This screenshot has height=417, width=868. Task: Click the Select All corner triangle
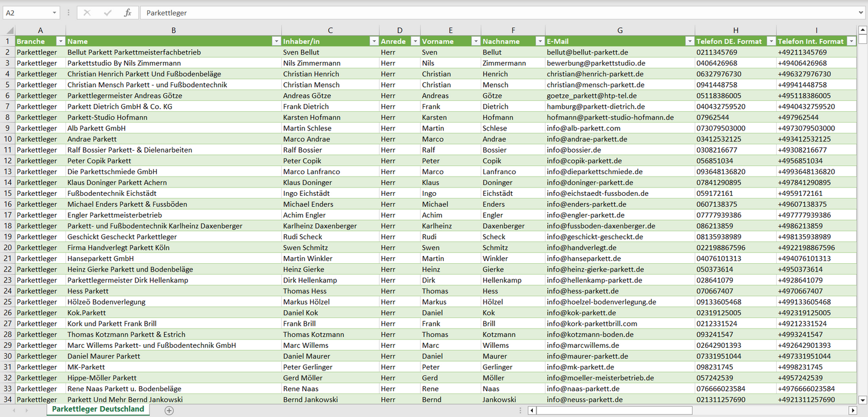pos(9,30)
